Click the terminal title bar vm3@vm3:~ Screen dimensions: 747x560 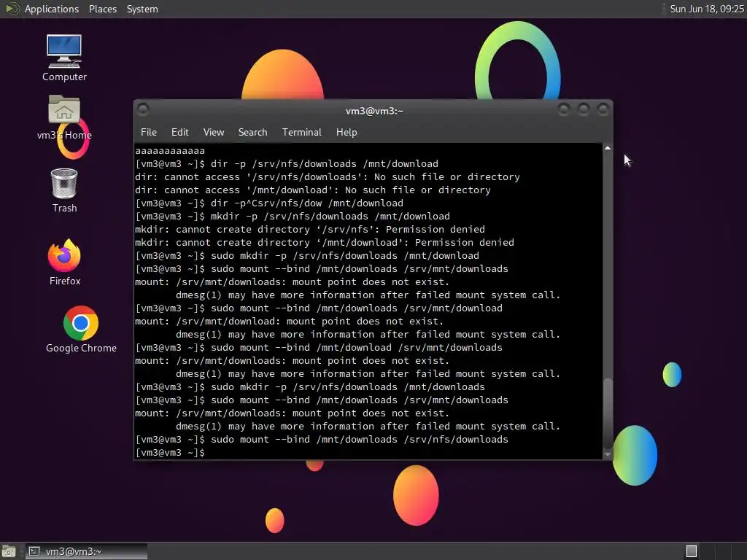374,111
